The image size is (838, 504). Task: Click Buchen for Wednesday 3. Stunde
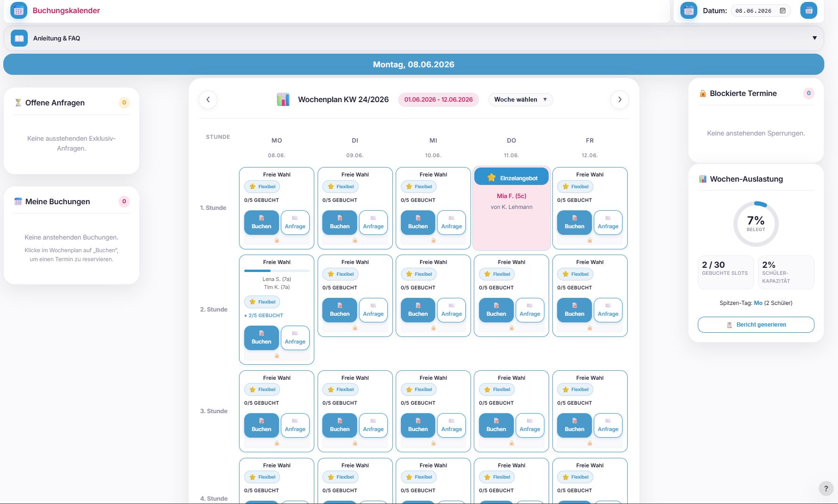[418, 425]
